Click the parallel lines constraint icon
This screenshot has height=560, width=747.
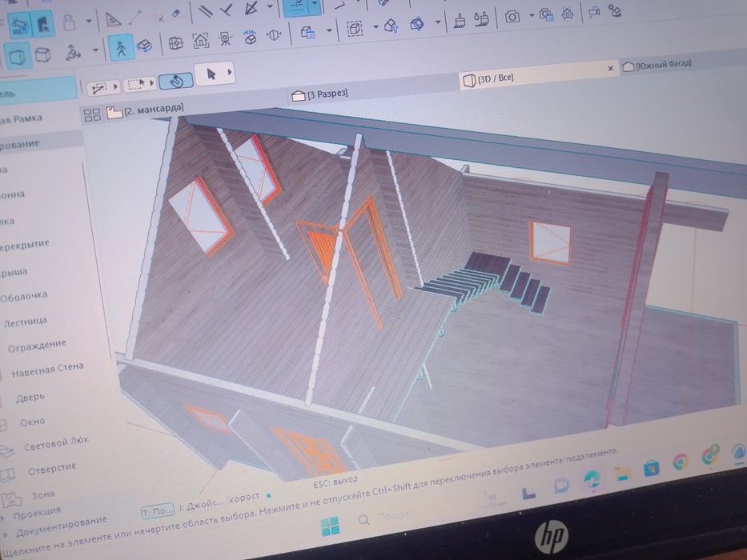[x=206, y=11]
